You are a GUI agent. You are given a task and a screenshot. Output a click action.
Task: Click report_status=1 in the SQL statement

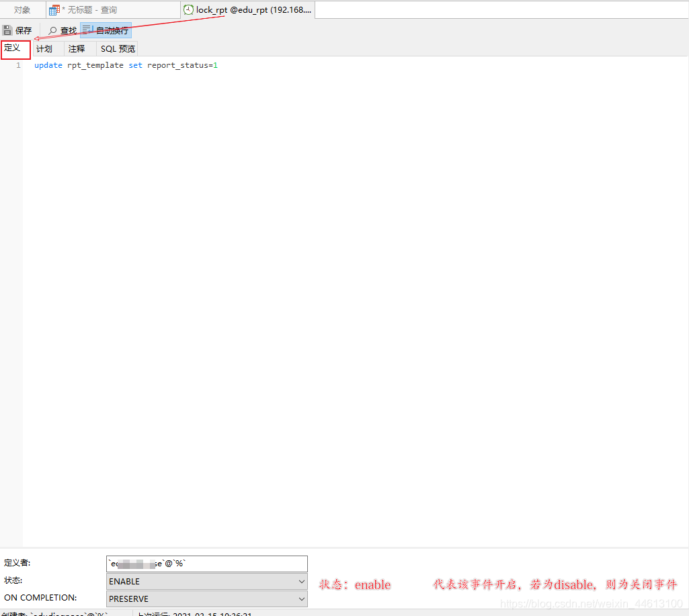tap(182, 65)
